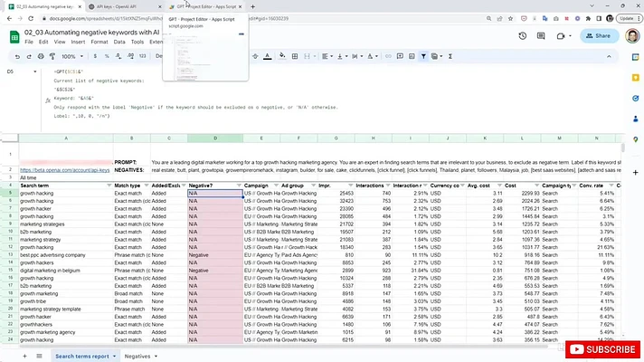Insert a comment from toolbar

click(400, 56)
